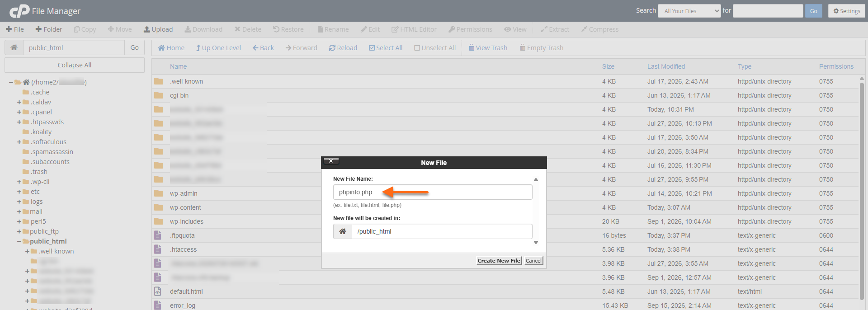Open the Permissions tool
Viewport: 868px width, 310px height.
[x=470, y=29]
